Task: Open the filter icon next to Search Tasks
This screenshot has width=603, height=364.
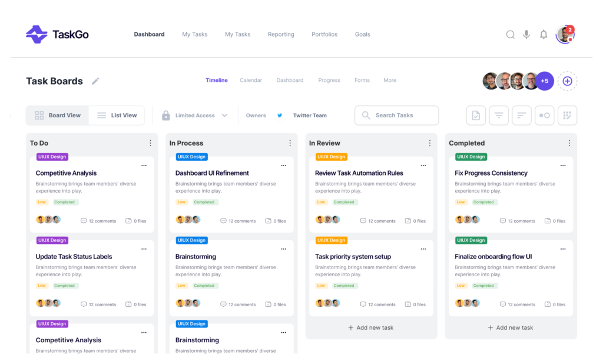Action: (x=499, y=115)
